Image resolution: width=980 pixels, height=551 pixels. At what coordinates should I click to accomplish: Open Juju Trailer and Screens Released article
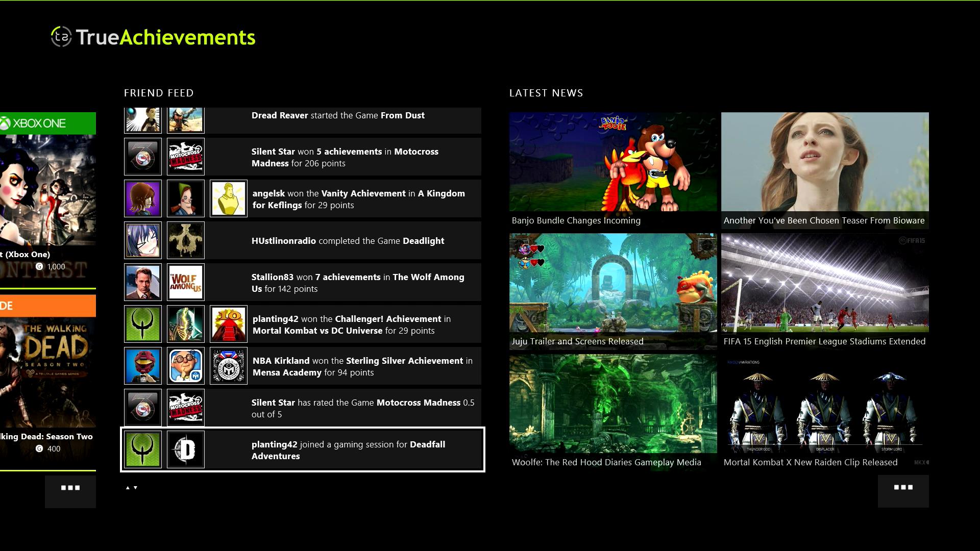point(613,291)
